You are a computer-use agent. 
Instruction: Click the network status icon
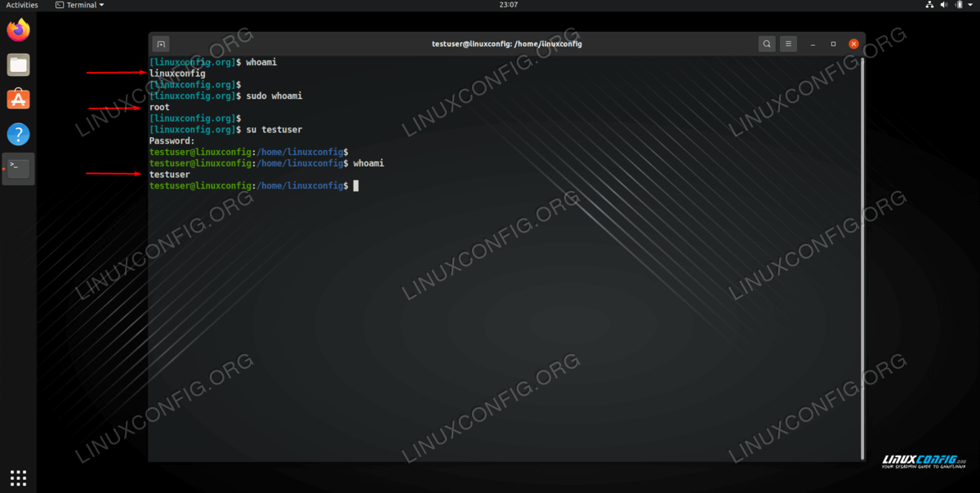(930, 5)
